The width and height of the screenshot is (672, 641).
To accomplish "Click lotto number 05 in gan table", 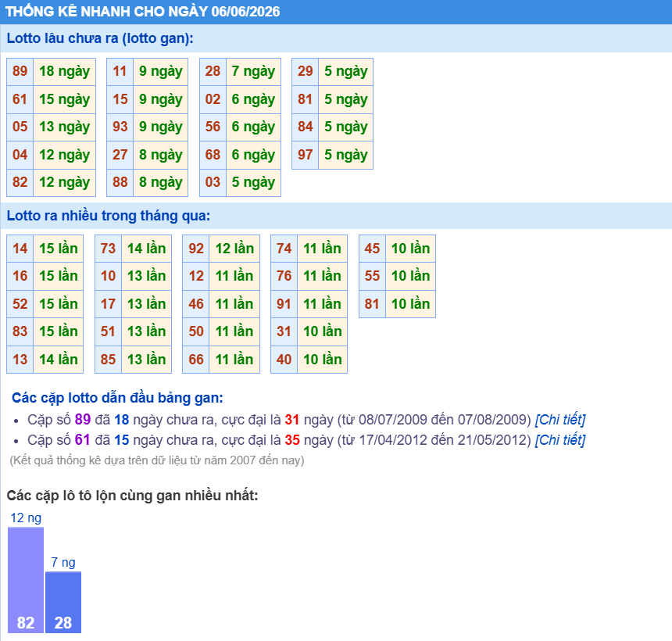I will [x=20, y=127].
